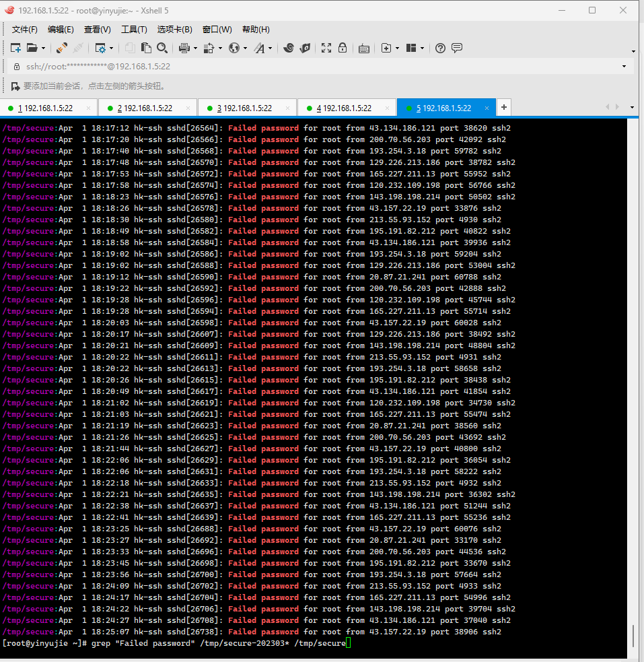
Task: Open the 查看(V) menu
Action: [x=98, y=30]
